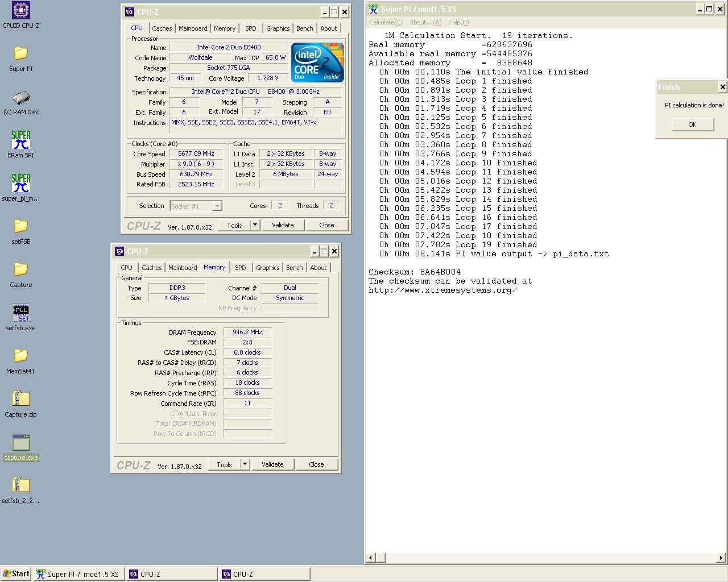Select the FSB:DRAM 2:3 value
Screen dimensions: 728x582
(x=247, y=343)
